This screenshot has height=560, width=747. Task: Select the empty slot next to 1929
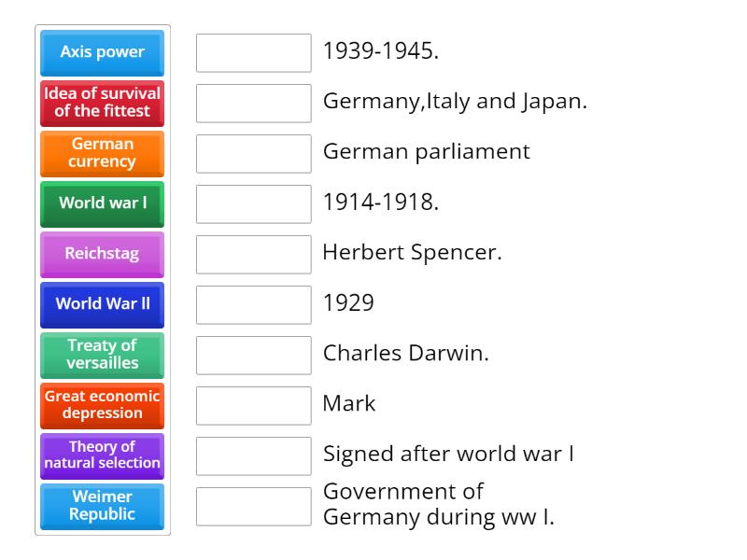coord(253,303)
